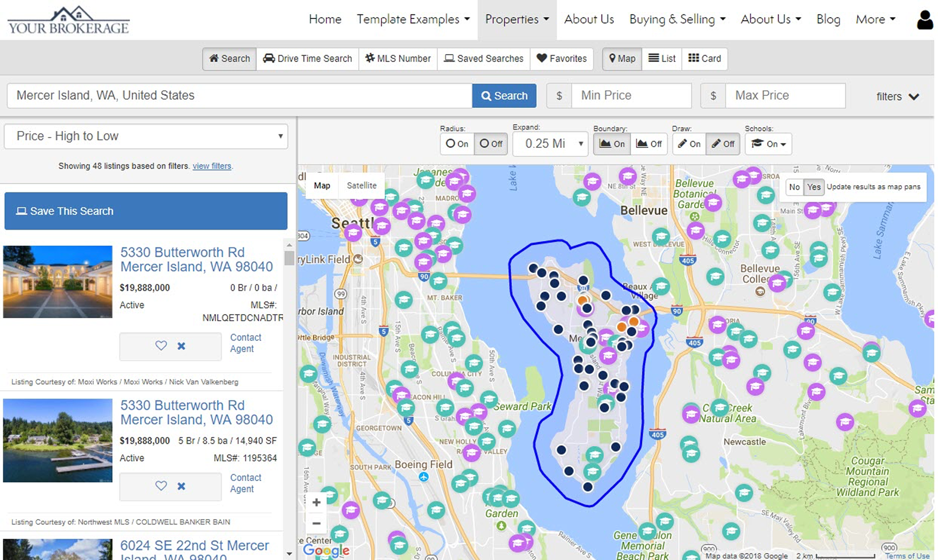938x560 pixels.
Task: Open map Terms of Use
Action: click(x=907, y=556)
